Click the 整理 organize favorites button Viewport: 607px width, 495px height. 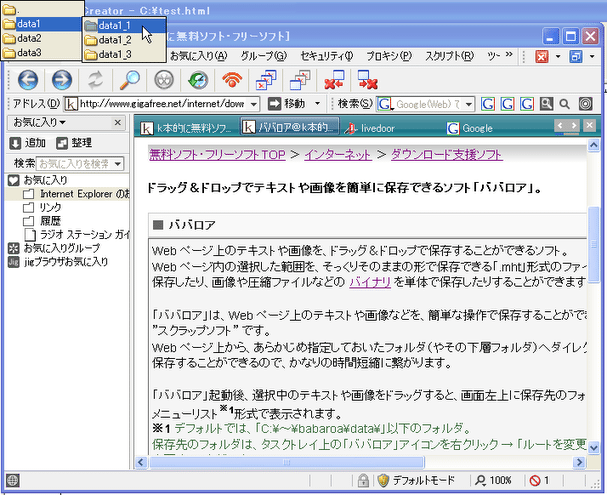point(74,143)
